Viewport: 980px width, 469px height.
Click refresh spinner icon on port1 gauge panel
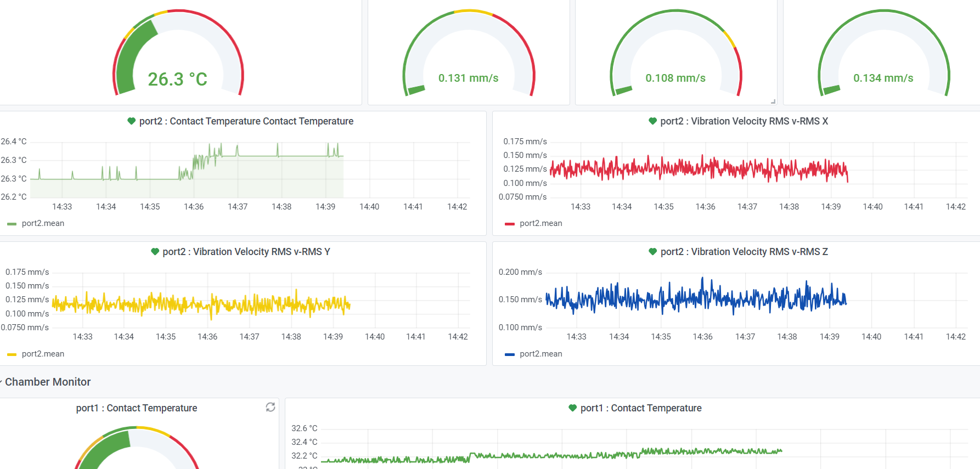[x=271, y=407]
